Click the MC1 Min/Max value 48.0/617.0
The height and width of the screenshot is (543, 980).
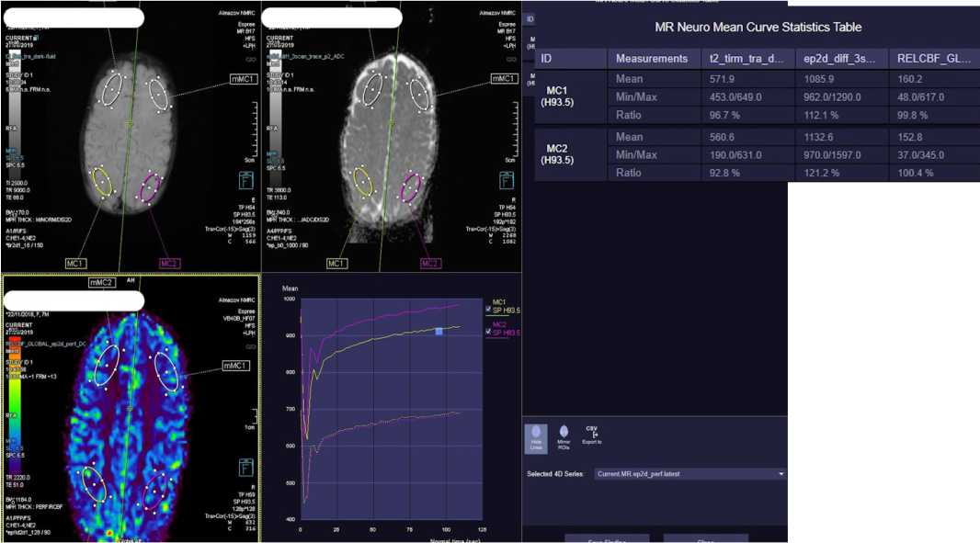tap(920, 97)
